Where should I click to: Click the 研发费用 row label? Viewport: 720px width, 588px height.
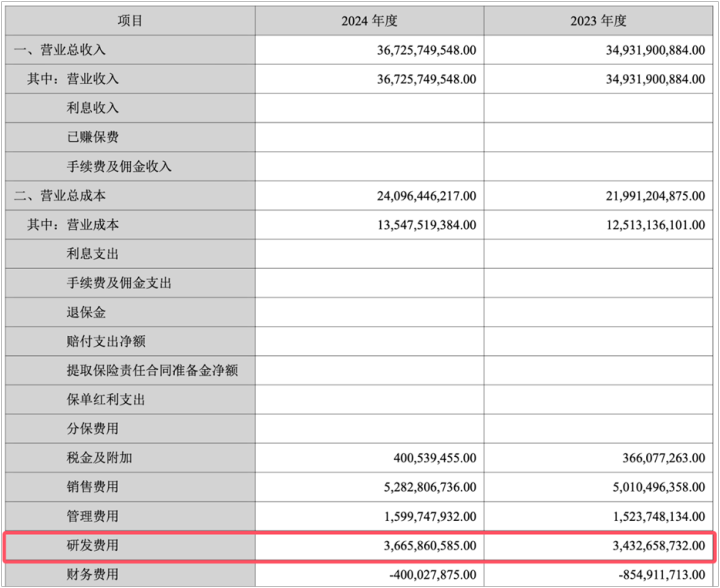pyautogui.click(x=93, y=545)
